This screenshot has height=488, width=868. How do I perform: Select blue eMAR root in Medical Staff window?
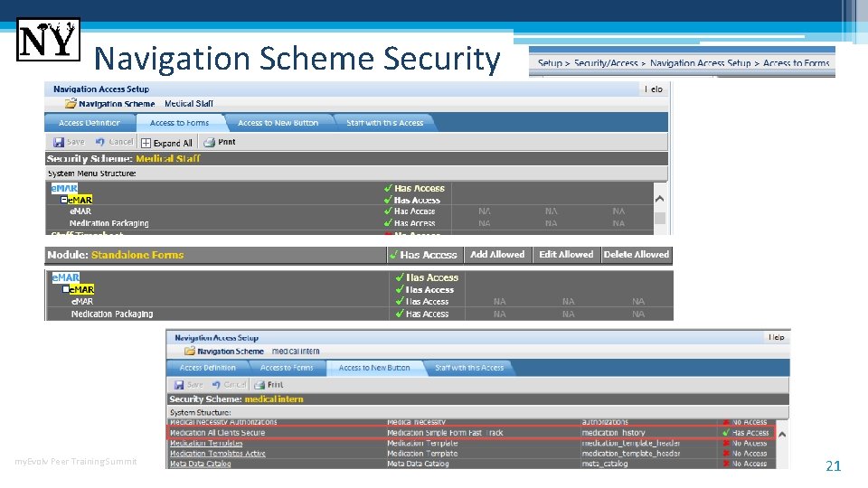[64, 188]
